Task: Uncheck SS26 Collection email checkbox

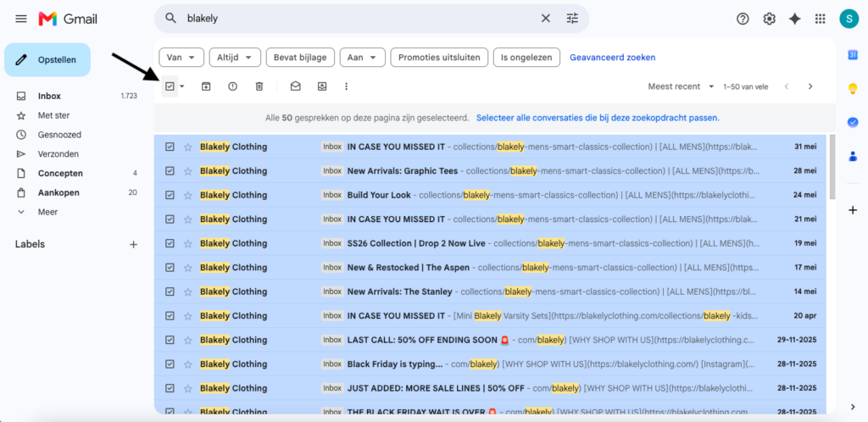Action: (x=170, y=243)
